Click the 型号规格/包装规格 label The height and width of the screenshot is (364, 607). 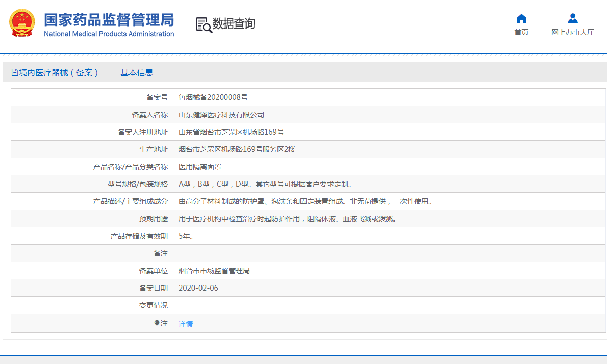click(137, 184)
